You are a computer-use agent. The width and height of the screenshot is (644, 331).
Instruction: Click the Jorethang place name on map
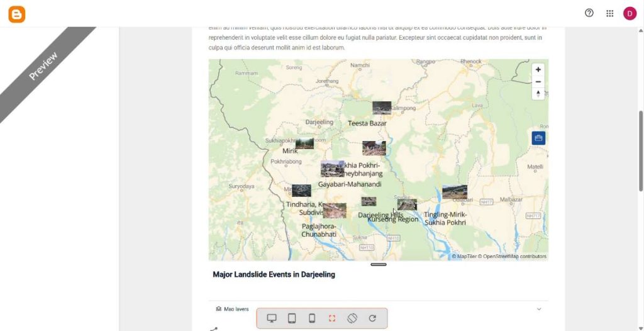point(327,81)
